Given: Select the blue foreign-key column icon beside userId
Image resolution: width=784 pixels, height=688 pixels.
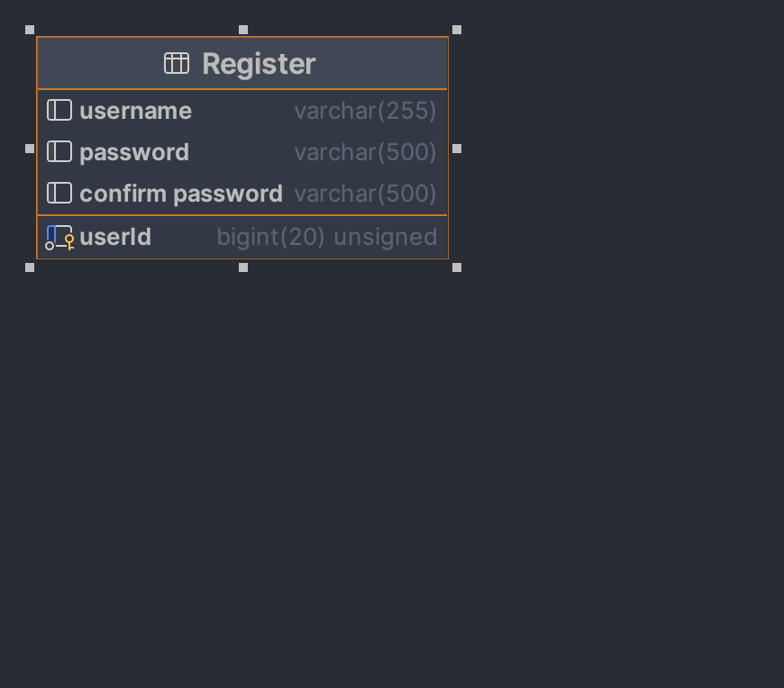Looking at the screenshot, I should (54, 235).
